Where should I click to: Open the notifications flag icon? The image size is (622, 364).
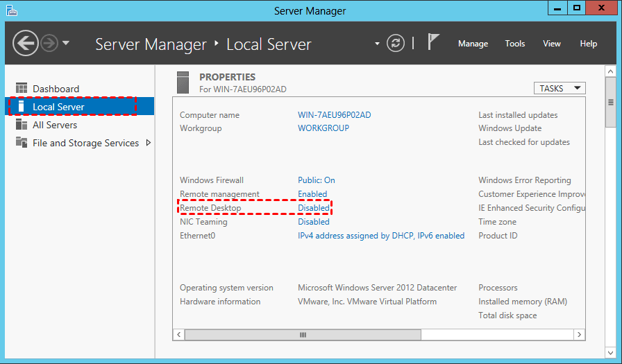433,42
